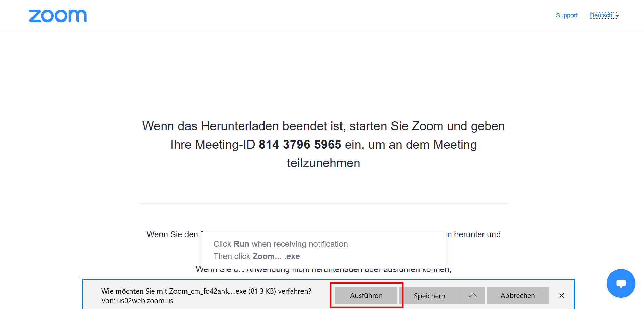This screenshot has width=644, height=309.
Task: Click the partly hidden 'Anwendung nicht herunterladen' line
Action: click(x=323, y=270)
